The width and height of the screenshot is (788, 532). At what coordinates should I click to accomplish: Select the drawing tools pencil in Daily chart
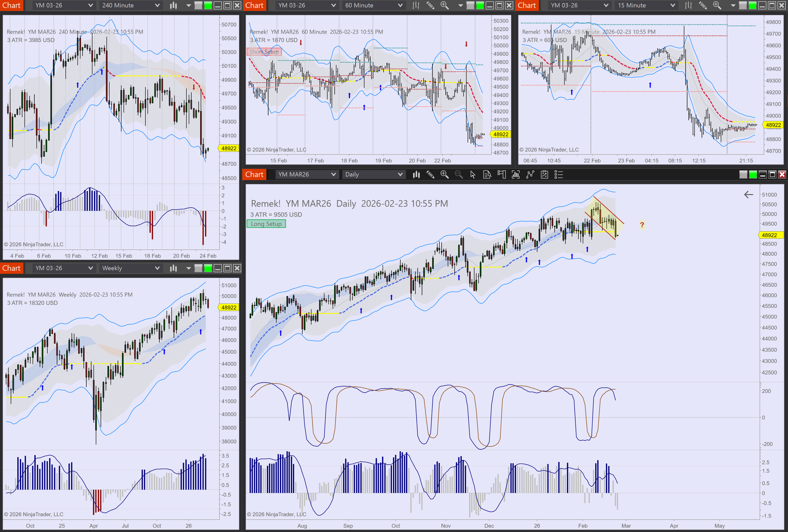[430, 175]
